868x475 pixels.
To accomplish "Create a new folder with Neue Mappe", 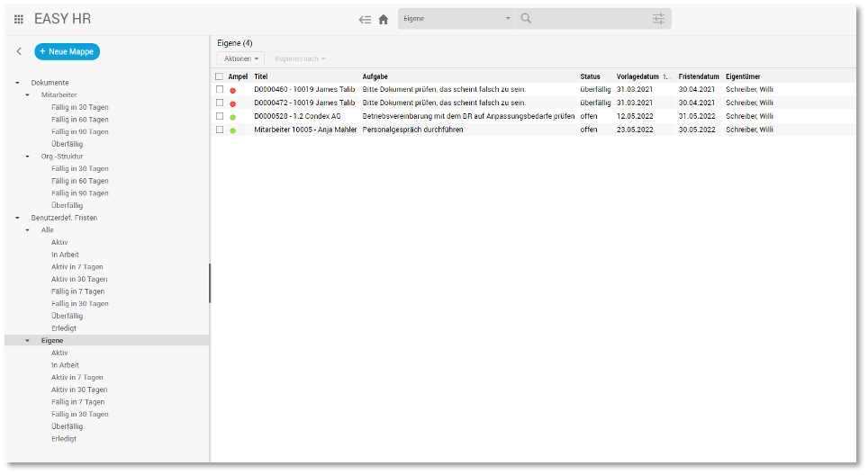I will point(67,51).
